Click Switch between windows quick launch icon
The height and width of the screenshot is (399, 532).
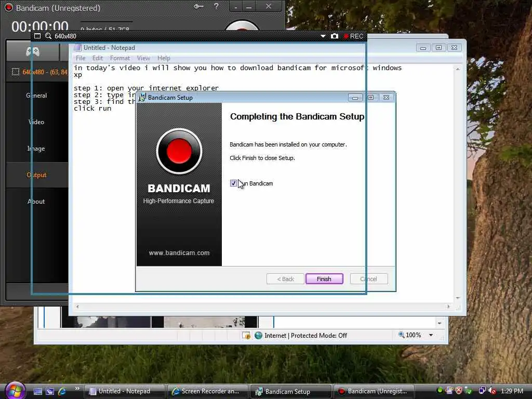[50, 391]
